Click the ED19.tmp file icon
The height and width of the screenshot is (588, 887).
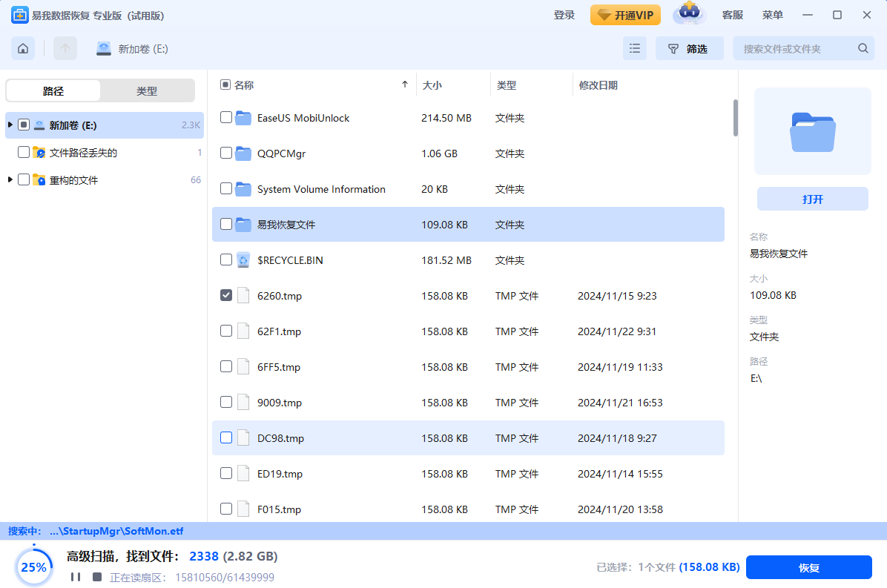click(x=243, y=474)
